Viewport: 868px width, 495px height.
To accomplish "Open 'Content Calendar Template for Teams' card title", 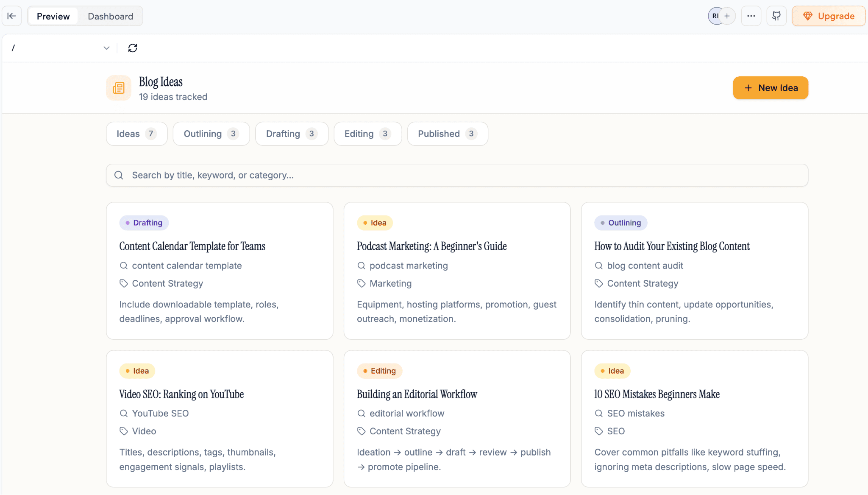I will click(x=192, y=246).
